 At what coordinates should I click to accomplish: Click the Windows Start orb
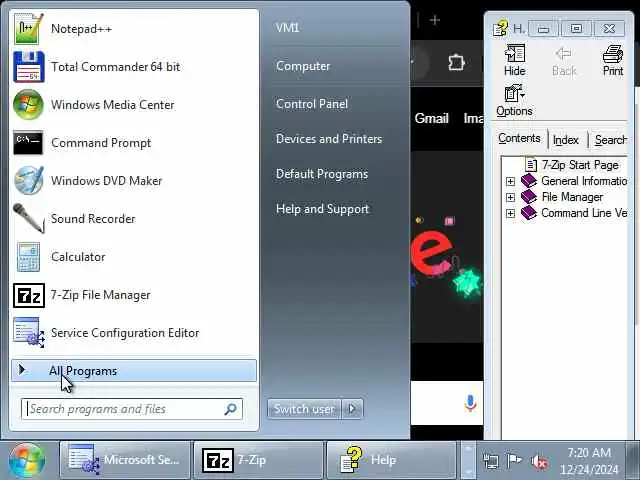(x=27, y=461)
